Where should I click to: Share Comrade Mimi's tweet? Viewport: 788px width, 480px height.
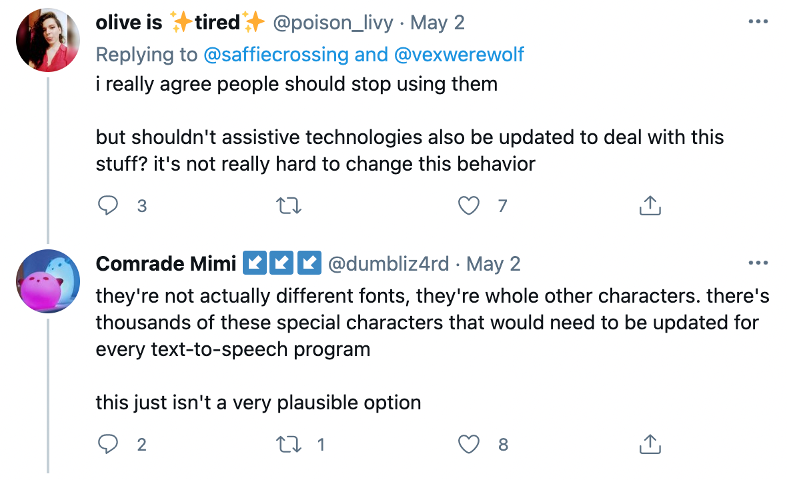point(649,444)
